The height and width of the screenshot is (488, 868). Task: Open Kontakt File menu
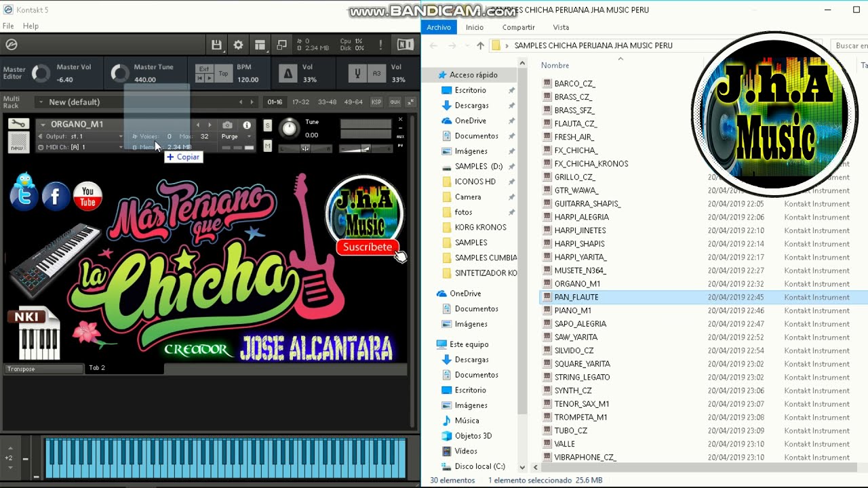click(x=8, y=26)
